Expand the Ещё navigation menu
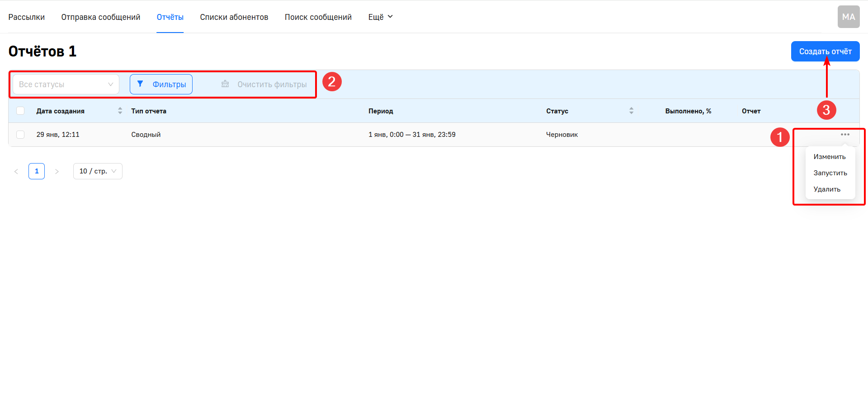The width and height of the screenshot is (868, 412). coord(380,17)
